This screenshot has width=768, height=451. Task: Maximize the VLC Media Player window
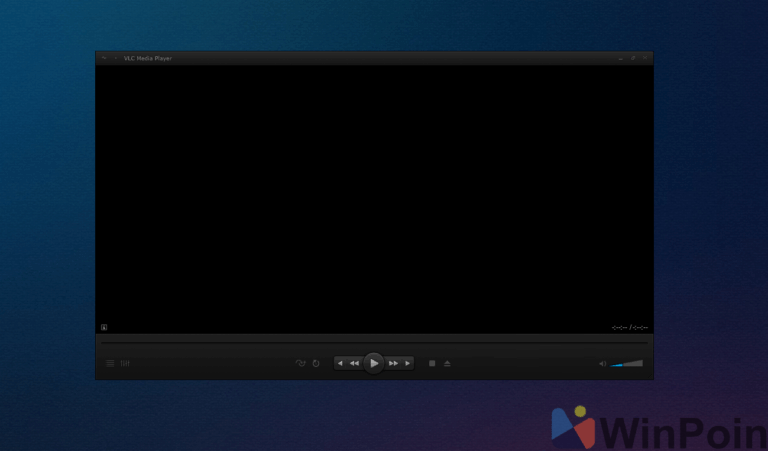point(633,58)
